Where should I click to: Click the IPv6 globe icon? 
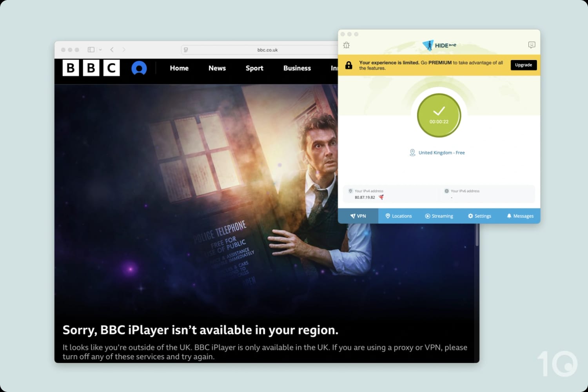pyautogui.click(x=446, y=191)
